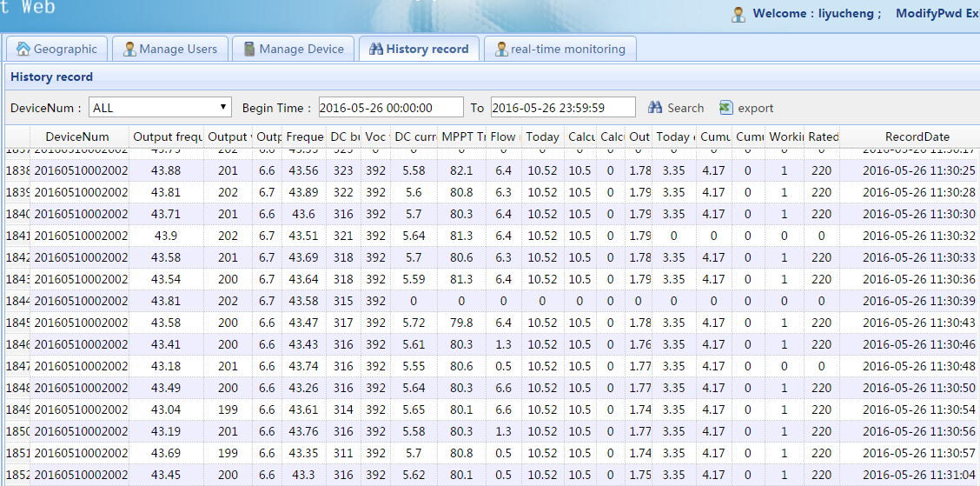
Task: Click DC bus value 311
Action: point(342,452)
